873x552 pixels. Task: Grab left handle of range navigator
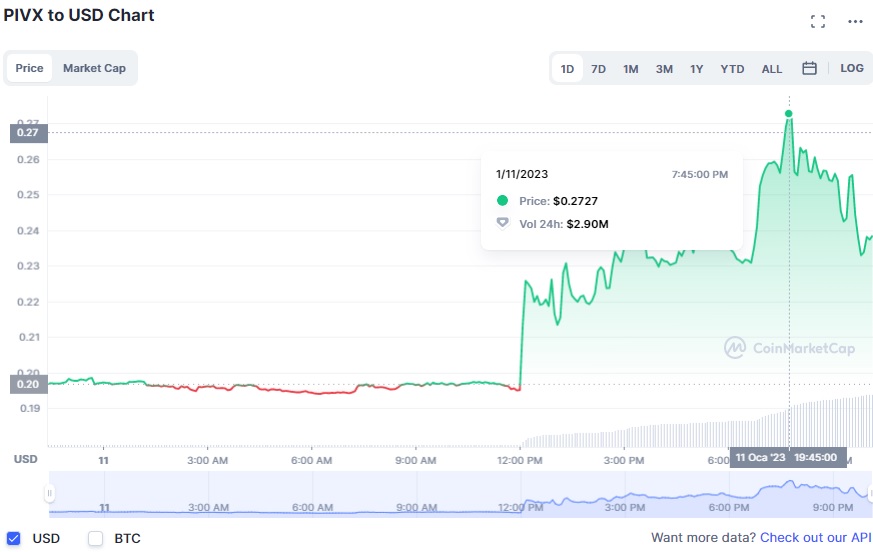pos(50,493)
